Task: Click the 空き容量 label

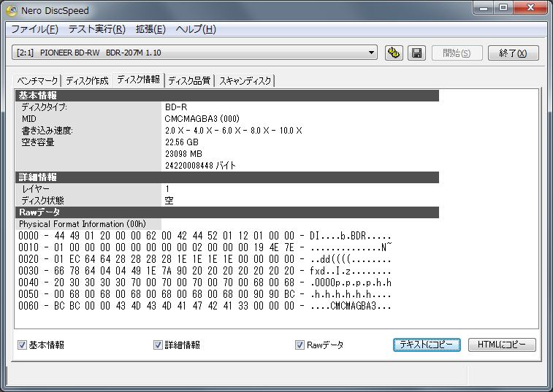Action: click(38, 142)
